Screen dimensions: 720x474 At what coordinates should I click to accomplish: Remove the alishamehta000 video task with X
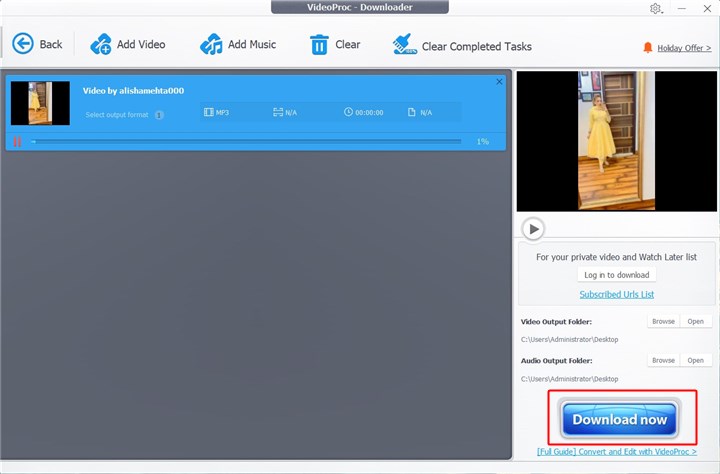click(500, 82)
